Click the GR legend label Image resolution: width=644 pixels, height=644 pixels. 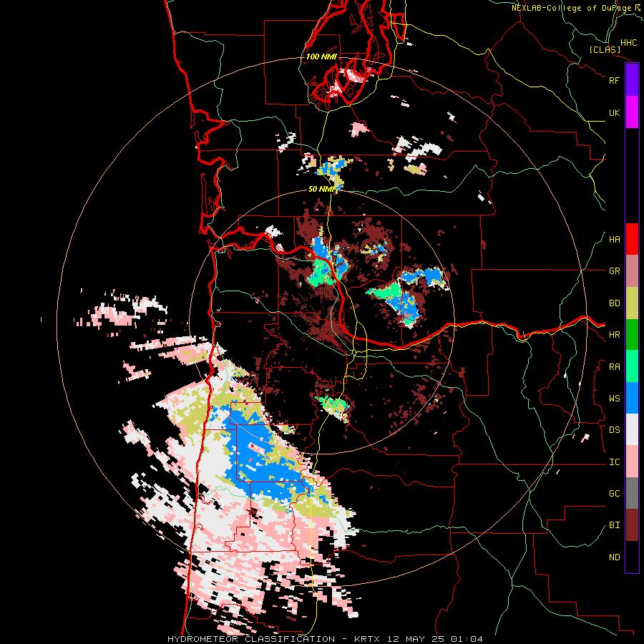(x=614, y=271)
